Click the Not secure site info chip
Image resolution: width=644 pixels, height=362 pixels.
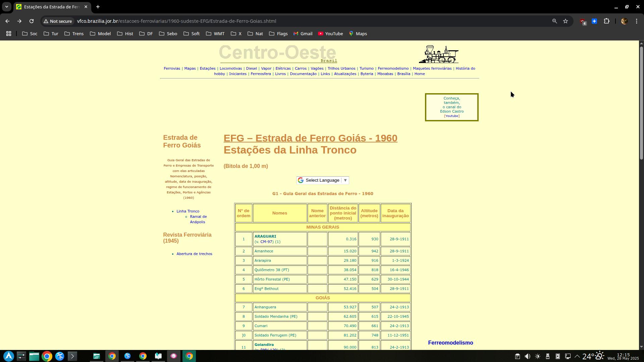[58, 21]
